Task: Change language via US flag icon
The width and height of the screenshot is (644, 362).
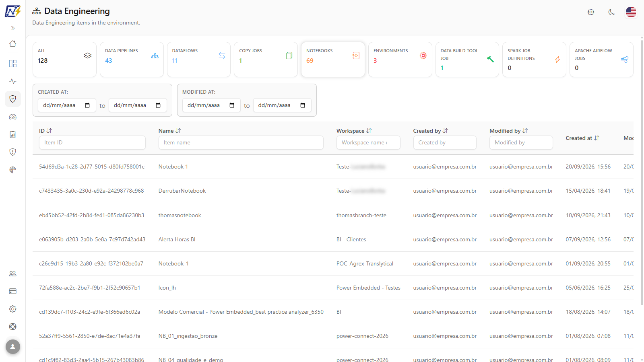Action: (x=631, y=12)
